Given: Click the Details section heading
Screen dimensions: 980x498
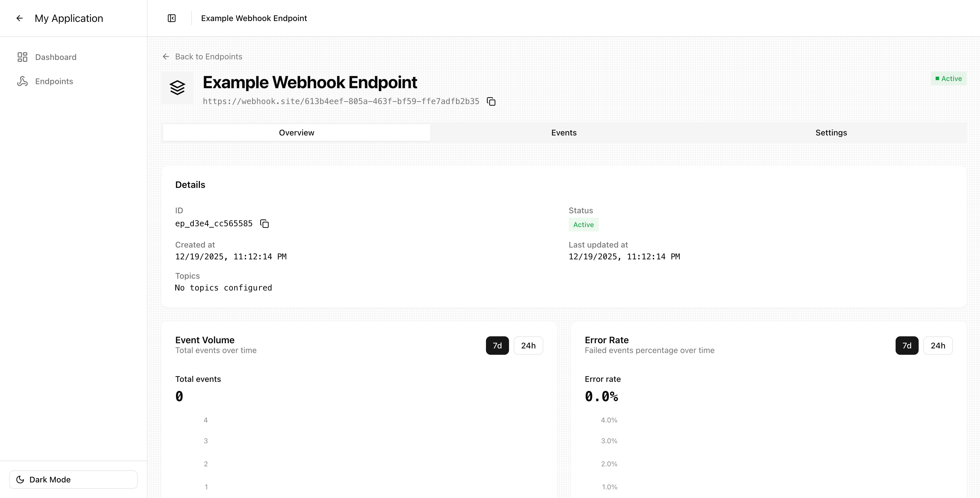Looking at the screenshot, I should 190,185.
